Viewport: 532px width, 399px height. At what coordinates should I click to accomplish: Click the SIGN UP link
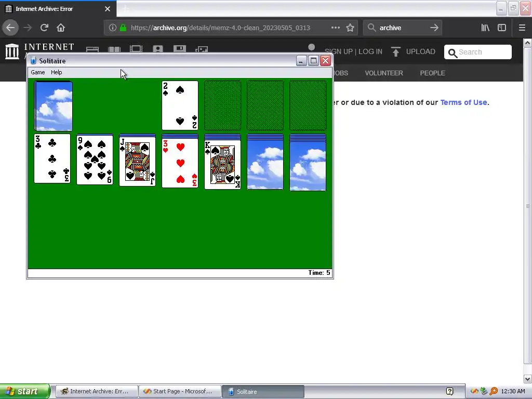tap(339, 51)
